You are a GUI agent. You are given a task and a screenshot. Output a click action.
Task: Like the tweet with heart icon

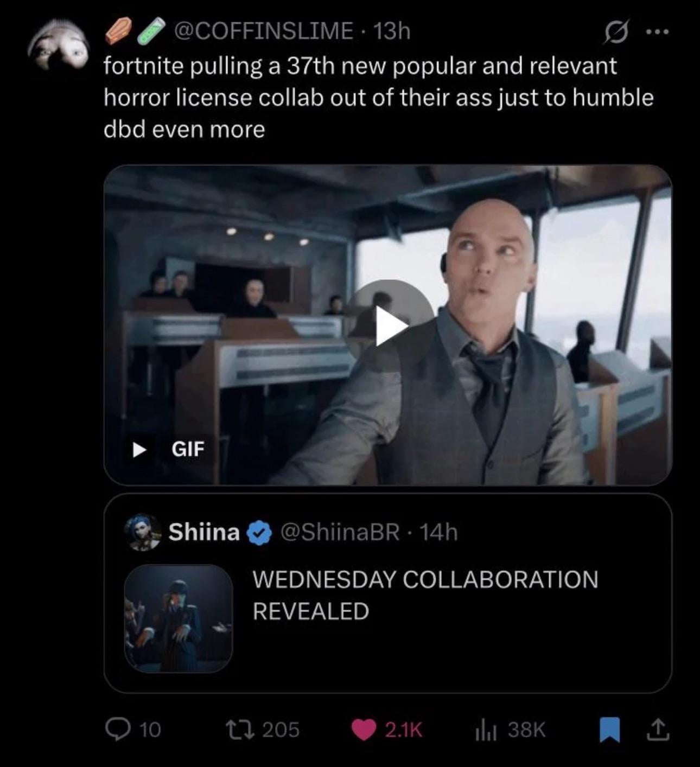[364, 730]
